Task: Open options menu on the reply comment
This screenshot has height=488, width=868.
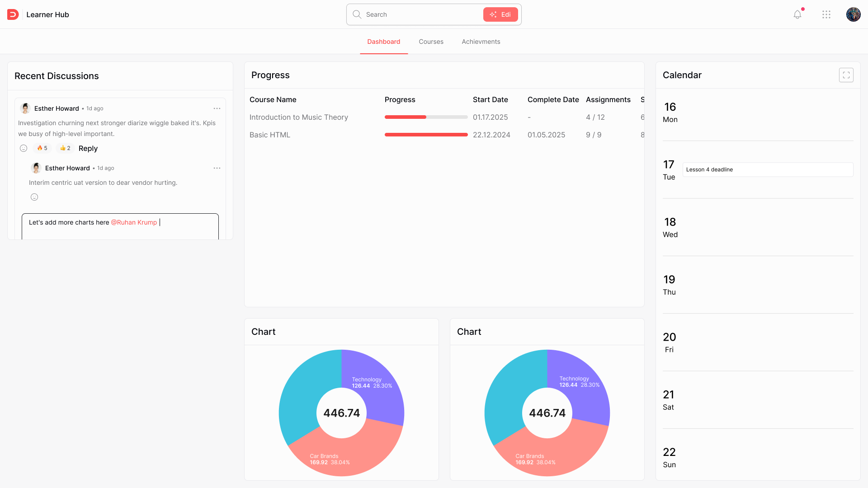Action: click(217, 168)
